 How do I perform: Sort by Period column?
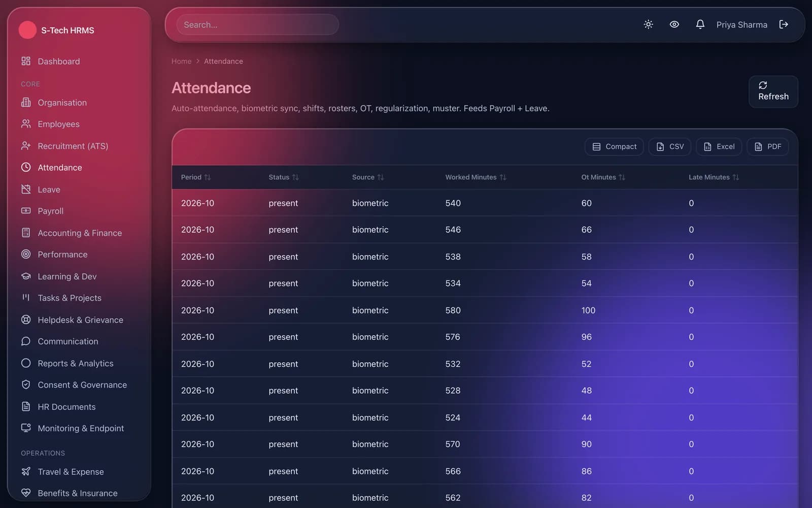[x=196, y=177]
